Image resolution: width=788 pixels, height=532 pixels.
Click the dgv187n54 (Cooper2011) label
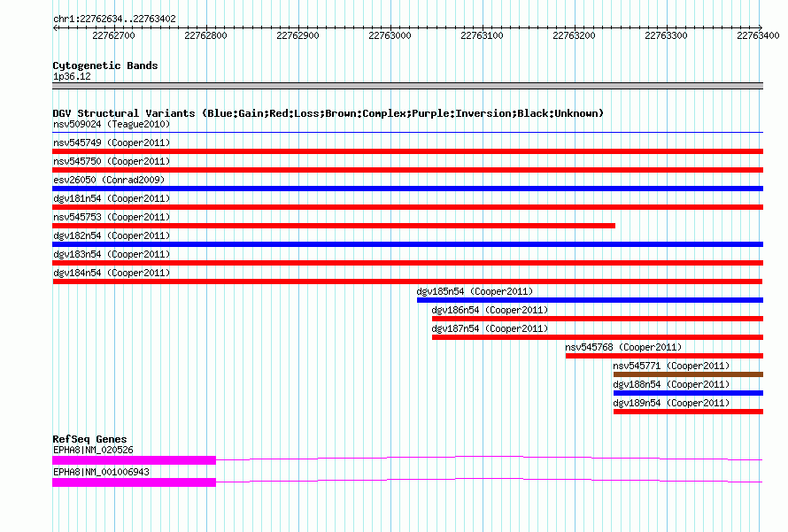pyautogui.click(x=490, y=328)
